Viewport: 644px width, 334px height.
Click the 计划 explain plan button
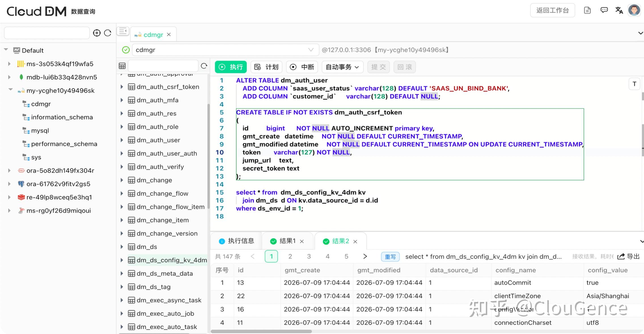click(x=266, y=67)
